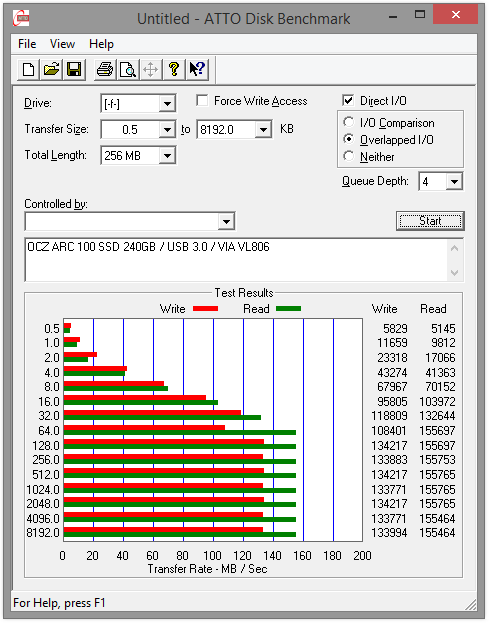Click the Read value 5145 for 0.5 KB
The width and height of the screenshot is (490, 625).
click(443, 328)
